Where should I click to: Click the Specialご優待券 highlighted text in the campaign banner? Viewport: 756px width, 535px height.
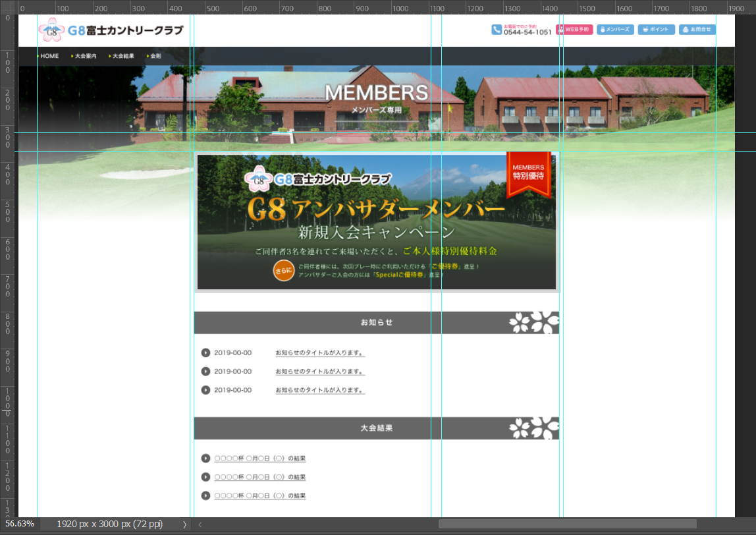(400, 275)
